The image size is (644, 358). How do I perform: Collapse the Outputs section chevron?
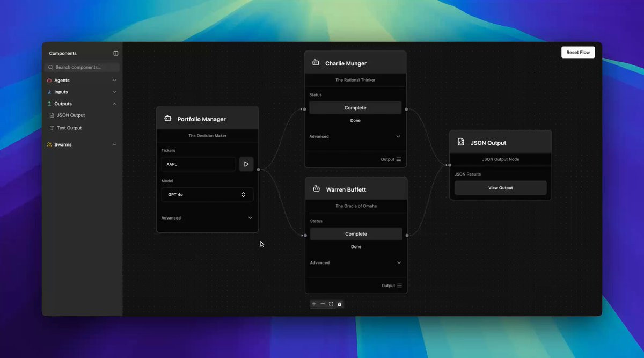(114, 104)
